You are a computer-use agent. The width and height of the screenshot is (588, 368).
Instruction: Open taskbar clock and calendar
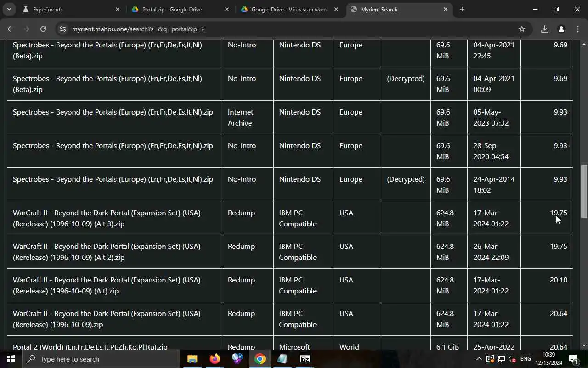pos(548,359)
